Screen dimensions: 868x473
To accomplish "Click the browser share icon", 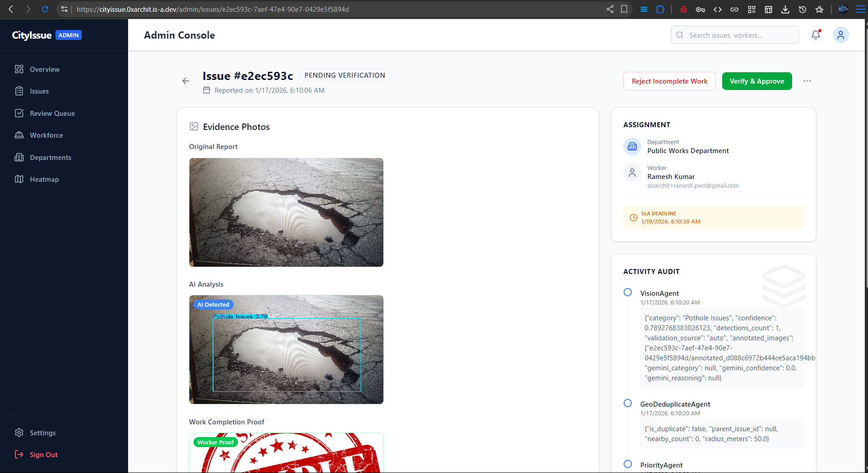I will point(610,9).
